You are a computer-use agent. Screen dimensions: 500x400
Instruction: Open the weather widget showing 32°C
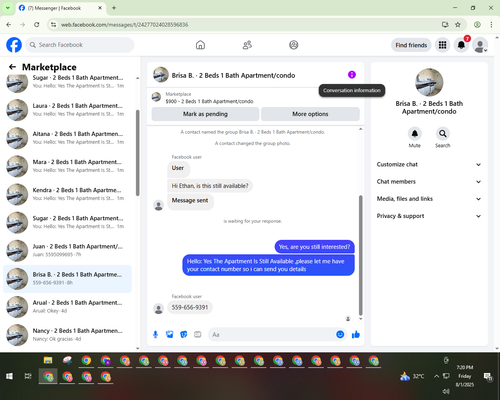point(412,376)
